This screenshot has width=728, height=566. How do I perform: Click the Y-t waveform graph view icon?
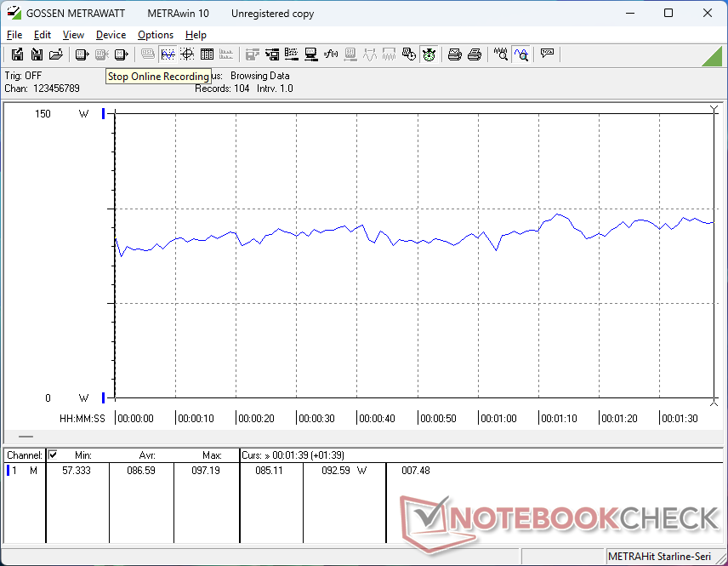[x=168, y=54]
